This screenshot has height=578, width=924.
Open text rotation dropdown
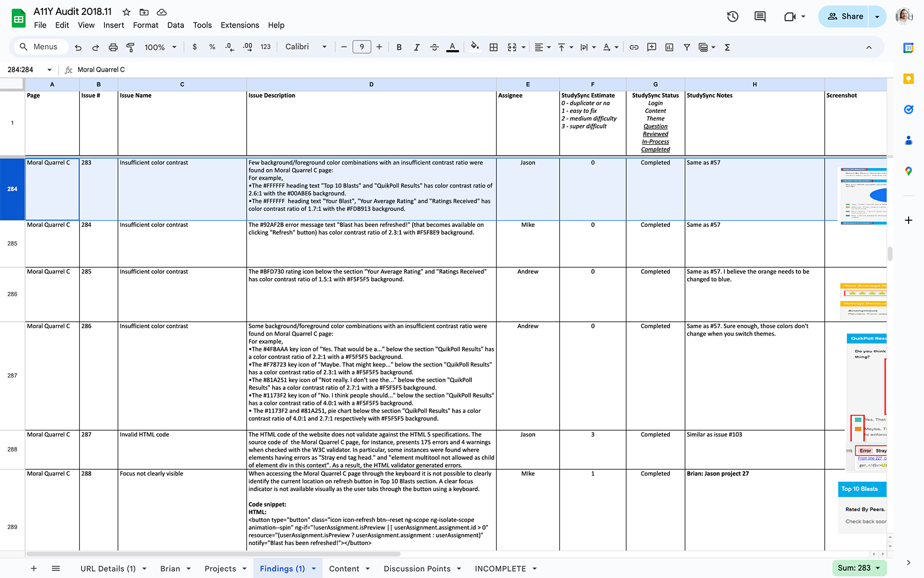coord(610,47)
